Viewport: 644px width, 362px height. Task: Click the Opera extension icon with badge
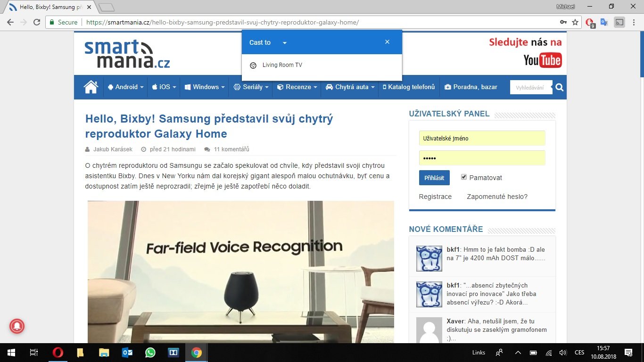coord(590,23)
